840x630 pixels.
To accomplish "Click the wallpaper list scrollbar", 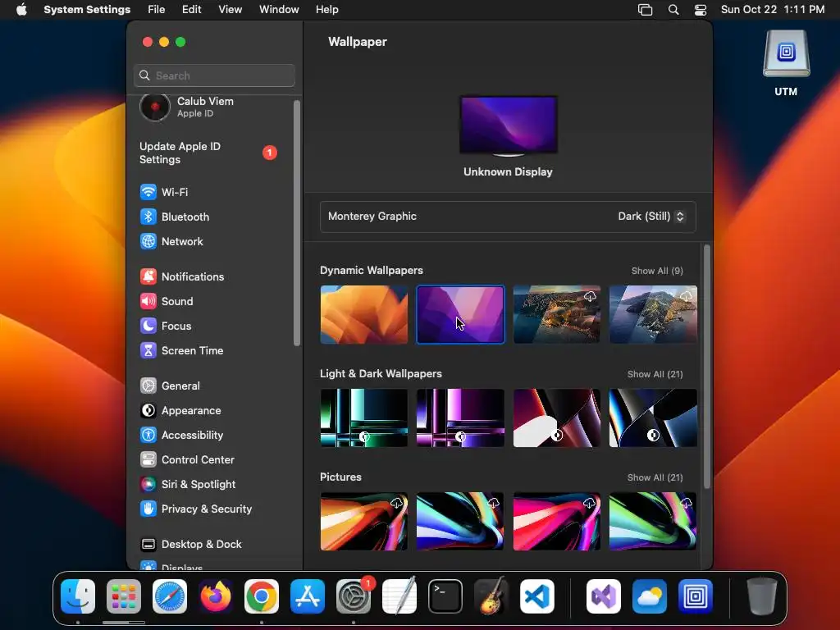I will (x=706, y=367).
